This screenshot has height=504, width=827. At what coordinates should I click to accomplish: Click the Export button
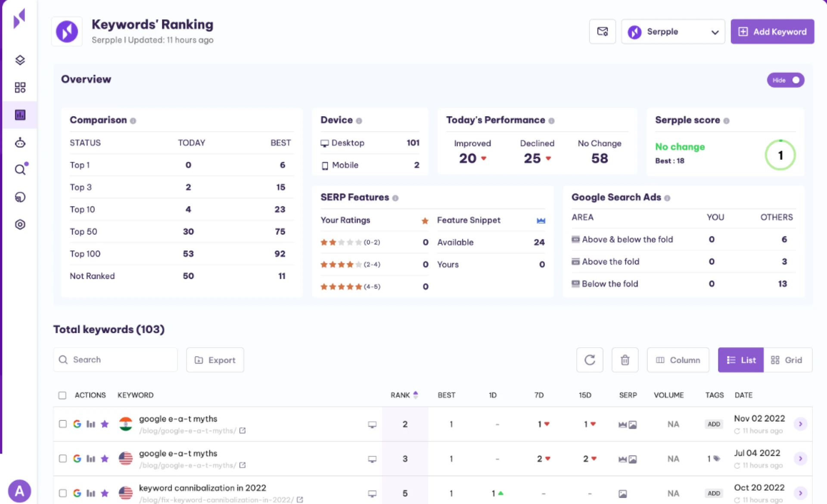(x=215, y=360)
